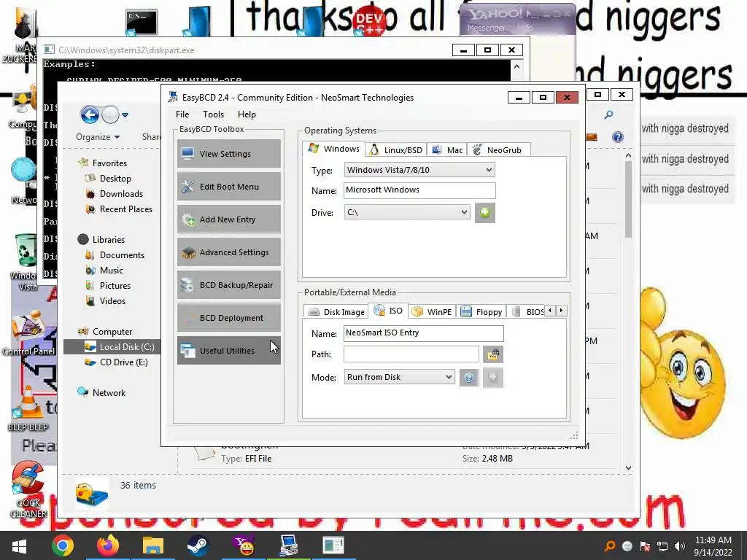Switch to the WinPE tab
The image size is (747, 560).
pos(432,312)
